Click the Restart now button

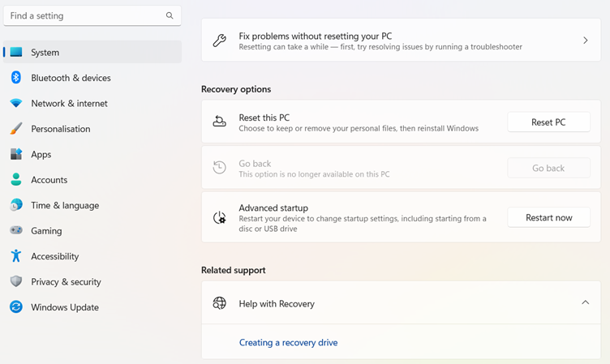548,217
